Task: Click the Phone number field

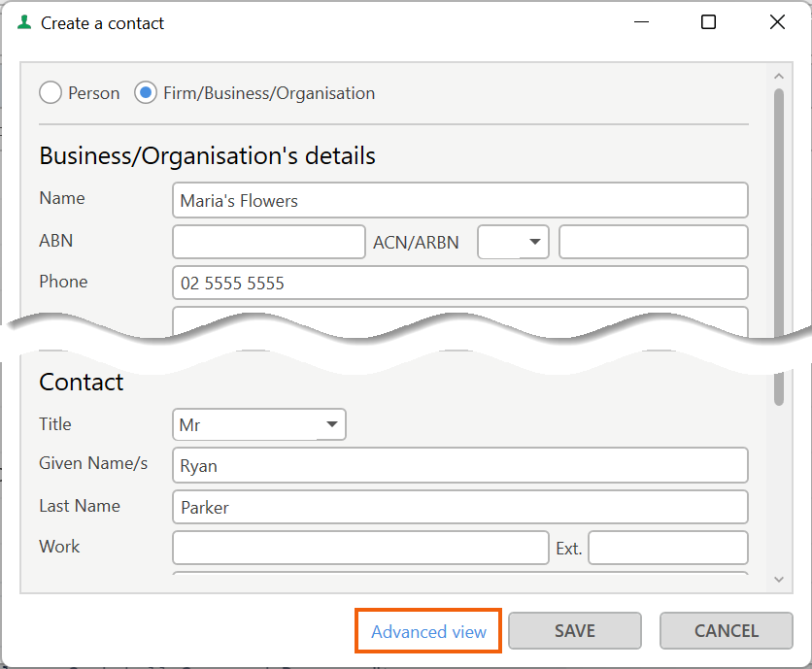Action: [459, 283]
